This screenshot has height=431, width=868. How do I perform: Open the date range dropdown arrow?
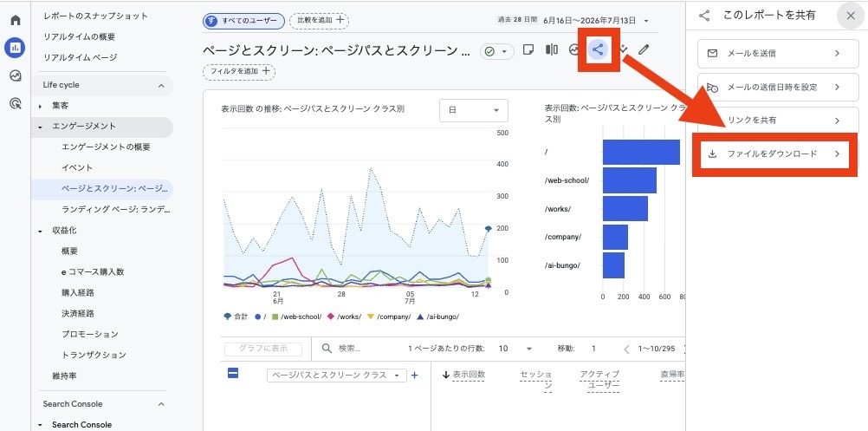point(646,21)
